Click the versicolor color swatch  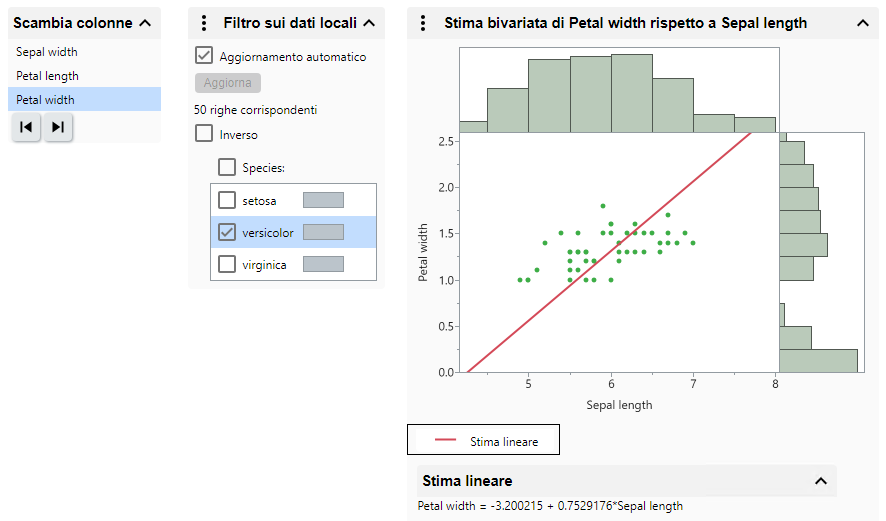click(323, 232)
